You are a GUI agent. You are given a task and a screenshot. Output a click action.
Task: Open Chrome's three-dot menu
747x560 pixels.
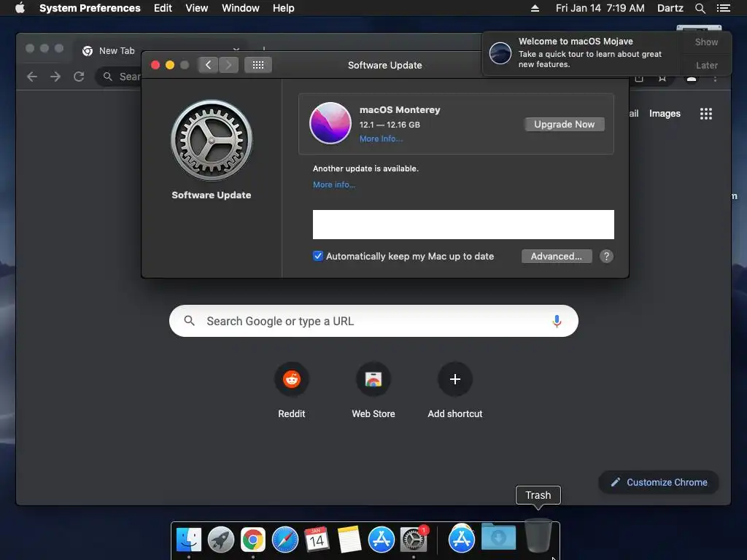[715, 79]
